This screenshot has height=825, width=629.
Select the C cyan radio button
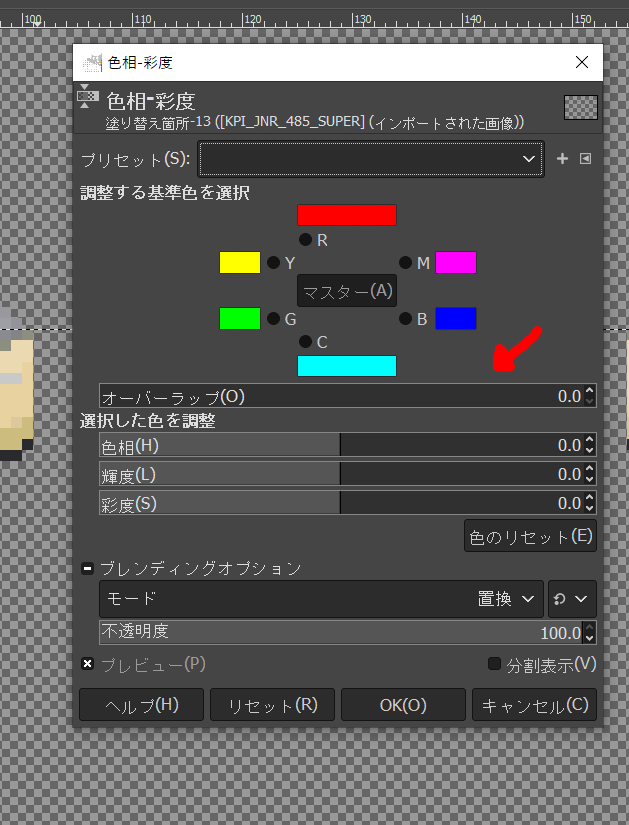click(x=306, y=341)
